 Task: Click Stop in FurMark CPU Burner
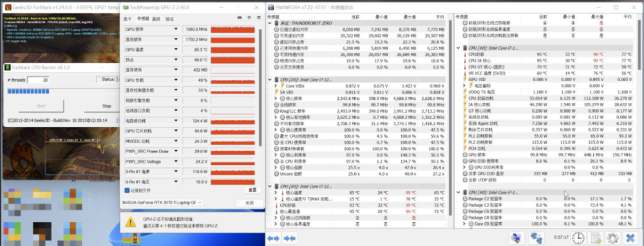click(x=106, y=106)
